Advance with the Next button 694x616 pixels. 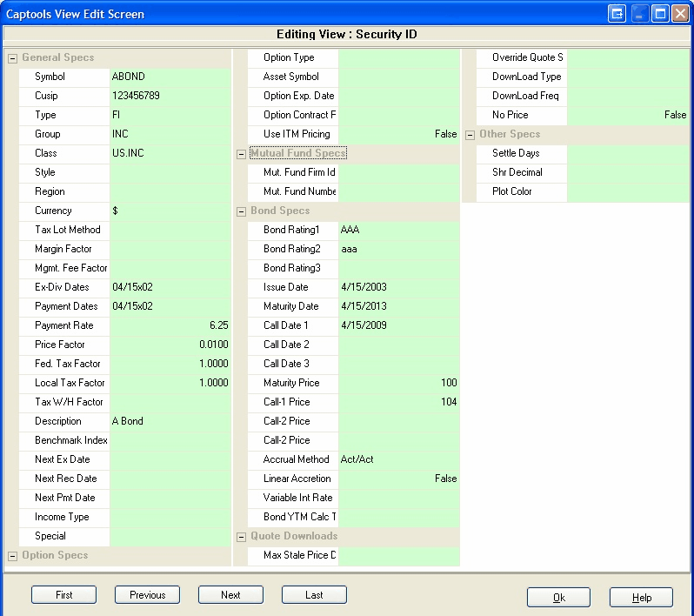pos(230,595)
